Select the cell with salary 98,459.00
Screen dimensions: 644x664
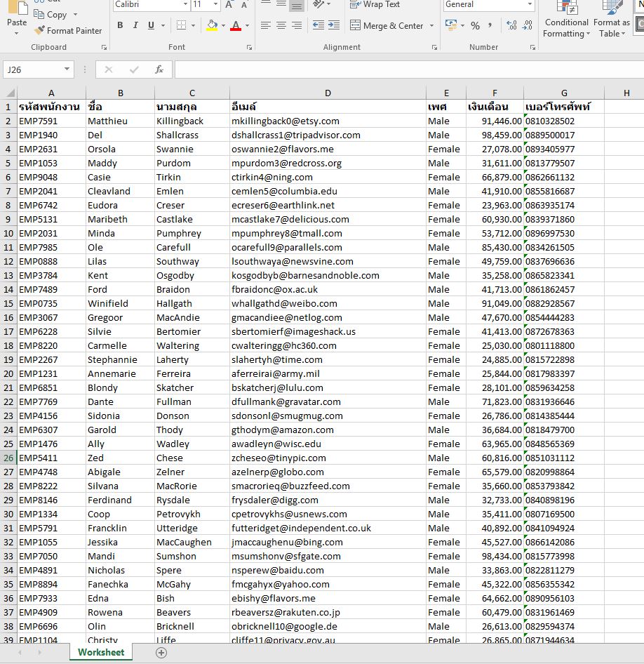click(495, 135)
